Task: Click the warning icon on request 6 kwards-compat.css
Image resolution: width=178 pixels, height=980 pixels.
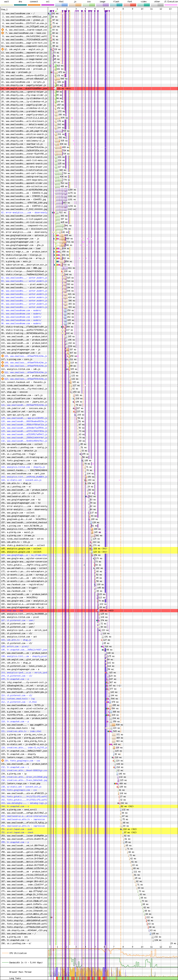Action: click(3, 30)
